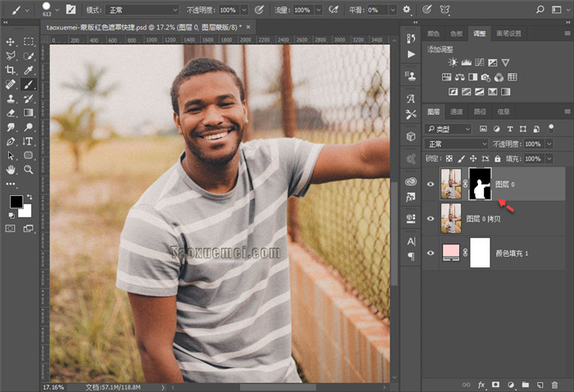
Task: Select the Horizontal Type tool
Action: pos(29,140)
